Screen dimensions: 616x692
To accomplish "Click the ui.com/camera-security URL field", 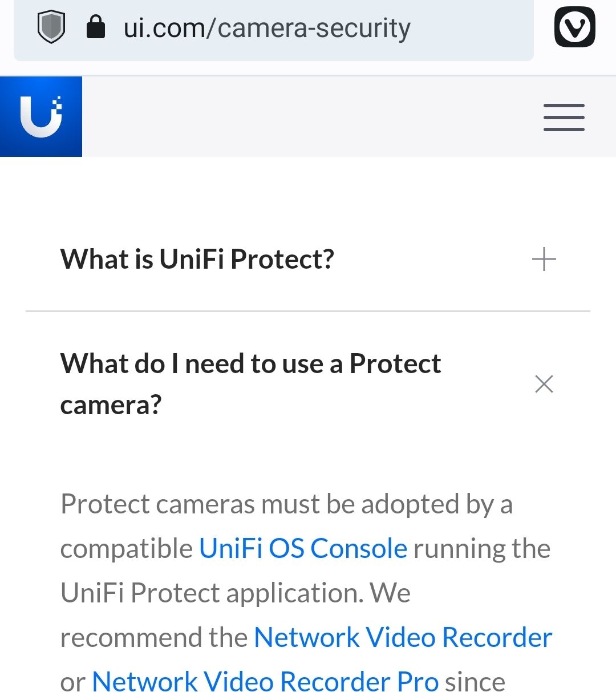I will tap(267, 28).
